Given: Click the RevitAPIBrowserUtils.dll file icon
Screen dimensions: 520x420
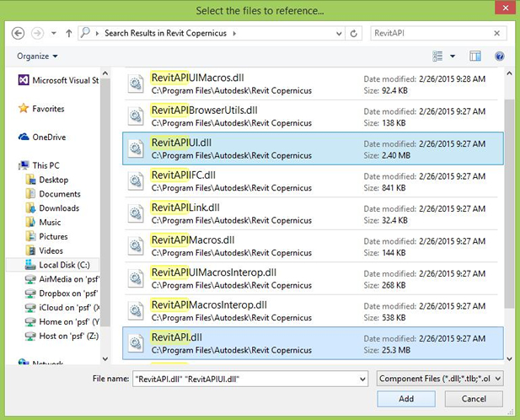Looking at the screenshot, I should 136,116.
